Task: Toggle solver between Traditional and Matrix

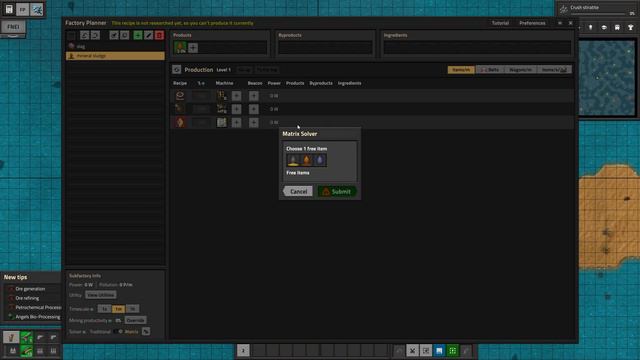Action: [x=118, y=332]
